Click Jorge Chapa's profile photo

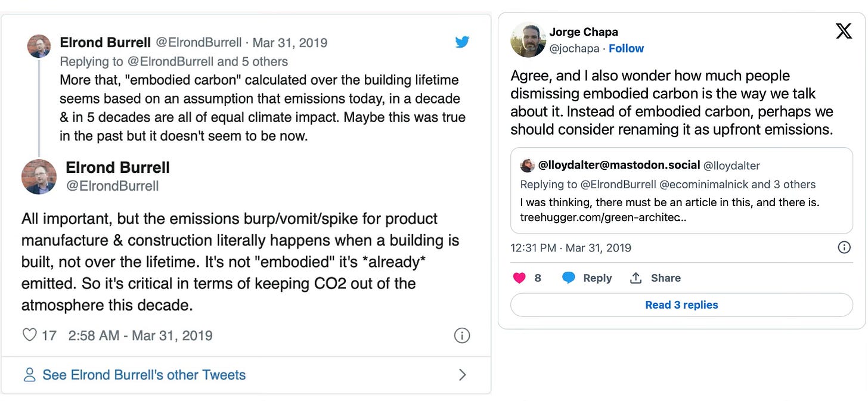pos(528,40)
